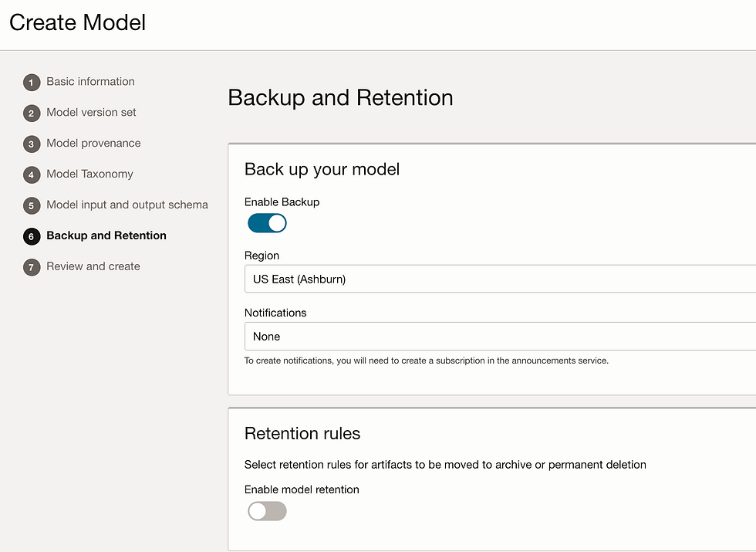Click active step 6 black circle
Screen dimensions: 756x552
coord(32,236)
